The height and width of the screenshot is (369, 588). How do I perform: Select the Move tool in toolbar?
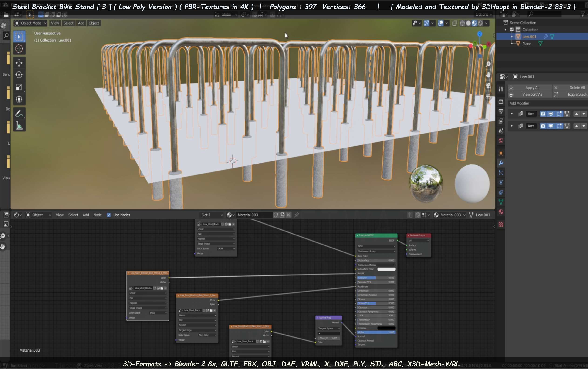[19, 63]
